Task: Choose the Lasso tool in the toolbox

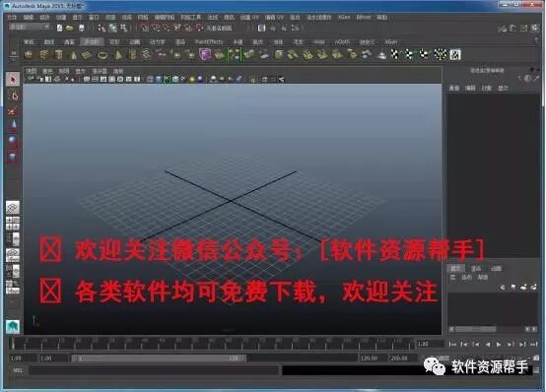Action: tap(13, 96)
